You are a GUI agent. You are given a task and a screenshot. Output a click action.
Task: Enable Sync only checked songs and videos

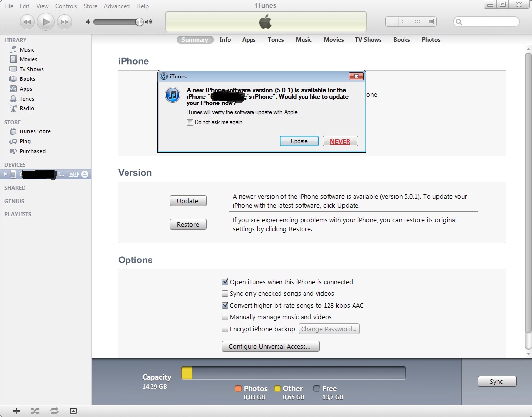point(225,293)
